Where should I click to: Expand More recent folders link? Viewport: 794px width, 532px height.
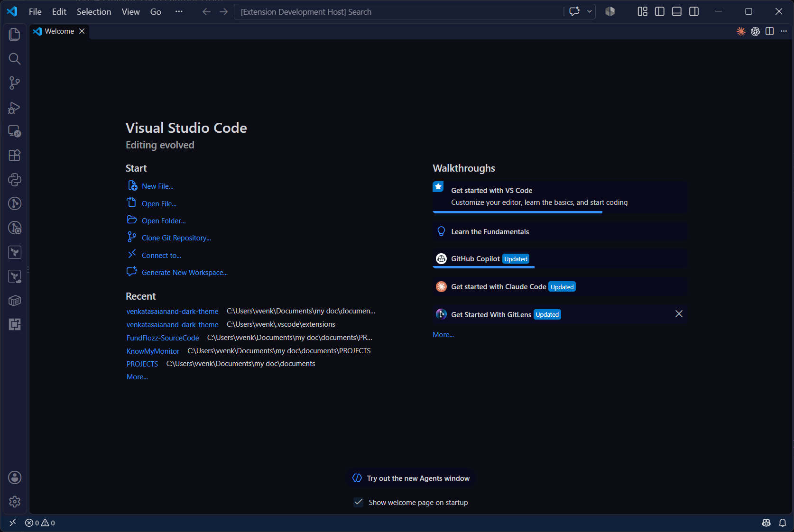click(x=137, y=377)
